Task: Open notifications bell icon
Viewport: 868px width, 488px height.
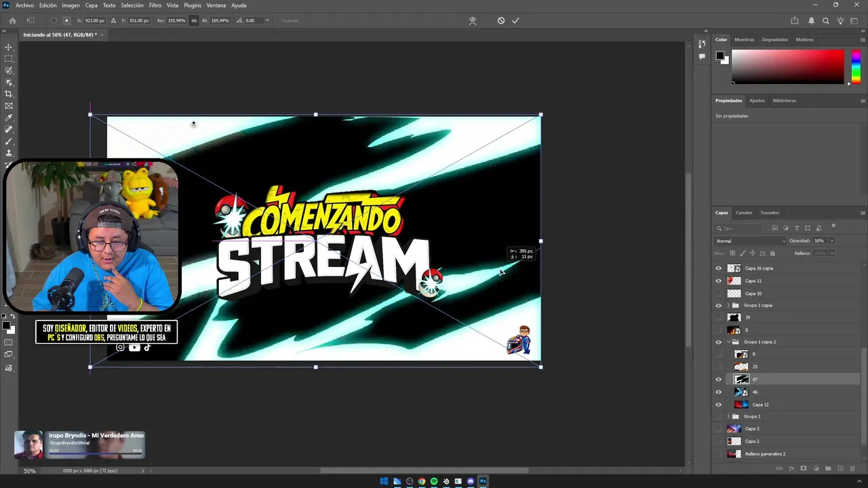Action: click(x=812, y=20)
